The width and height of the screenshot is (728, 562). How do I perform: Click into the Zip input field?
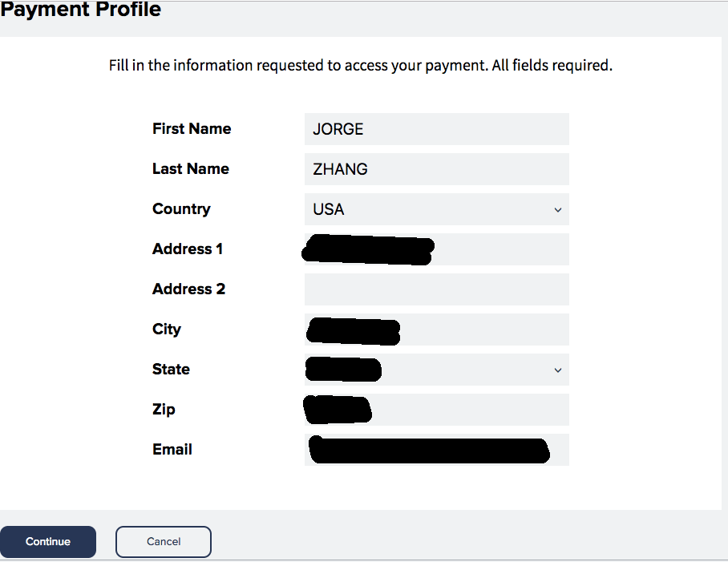[436, 410]
